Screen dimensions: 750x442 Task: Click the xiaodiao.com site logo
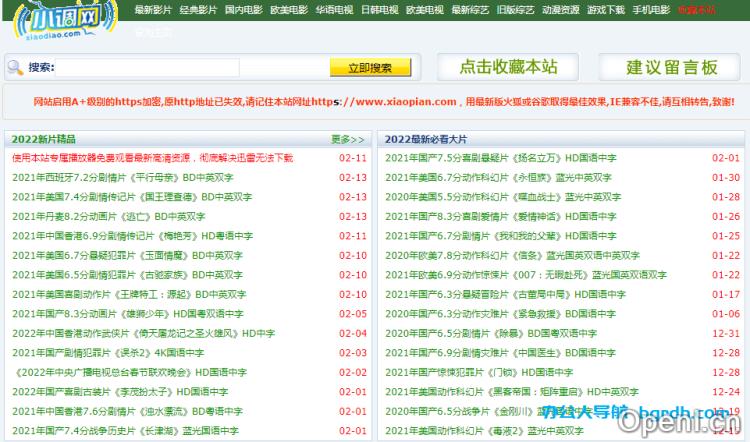66,20
